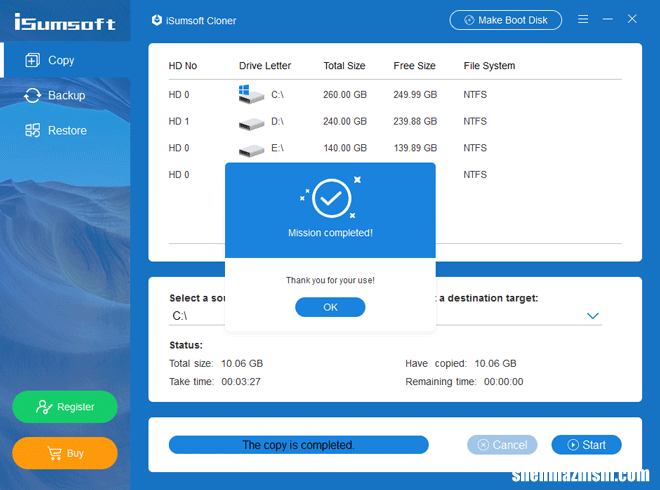Click the Copy sidebar icon
This screenshot has width=660, height=490.
[x=32, y=60]
